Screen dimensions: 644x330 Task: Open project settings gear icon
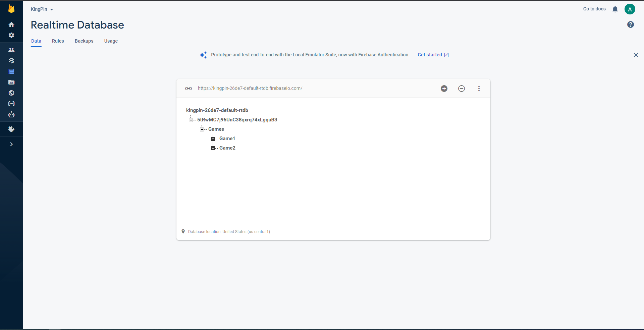[11, 35]
